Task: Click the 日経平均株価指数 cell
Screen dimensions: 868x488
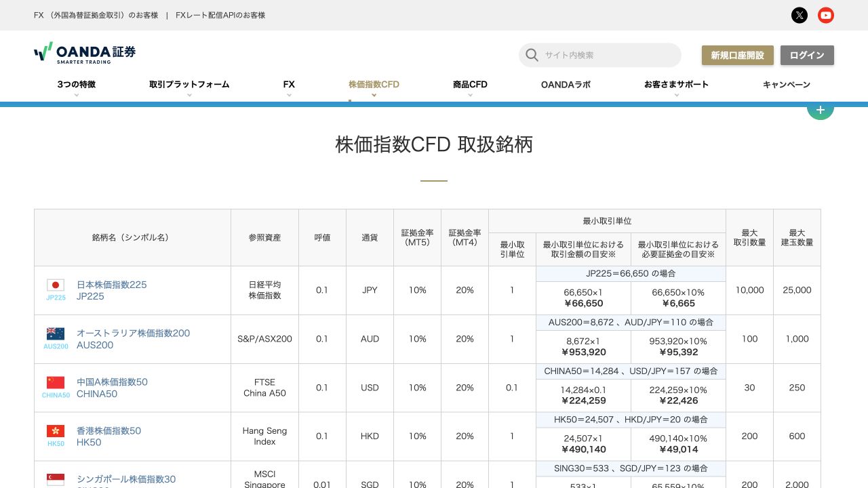Action: point(264,290)
